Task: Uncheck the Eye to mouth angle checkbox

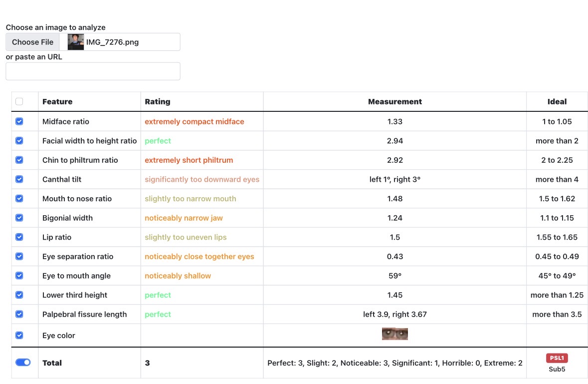Action: [19, 276]
